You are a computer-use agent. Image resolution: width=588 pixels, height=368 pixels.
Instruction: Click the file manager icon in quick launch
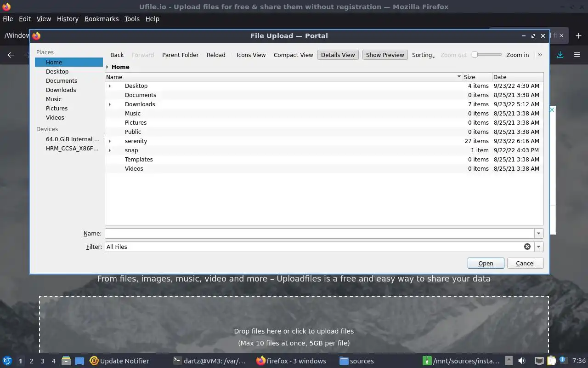66,361
